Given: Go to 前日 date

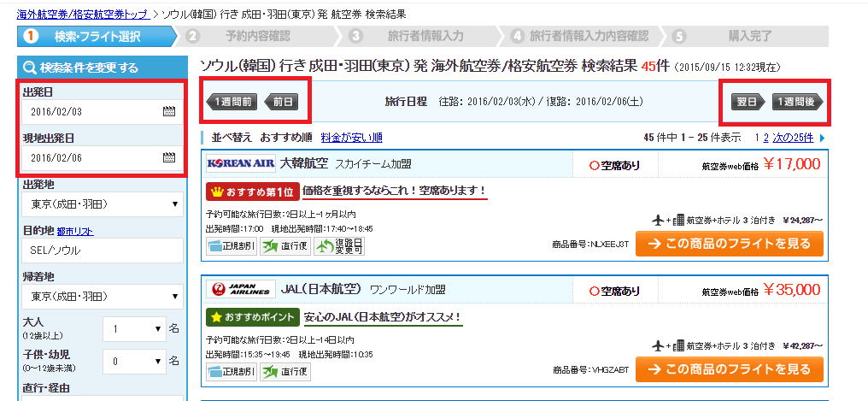Looking at the screenshot, I should click(x=281, y=102).
